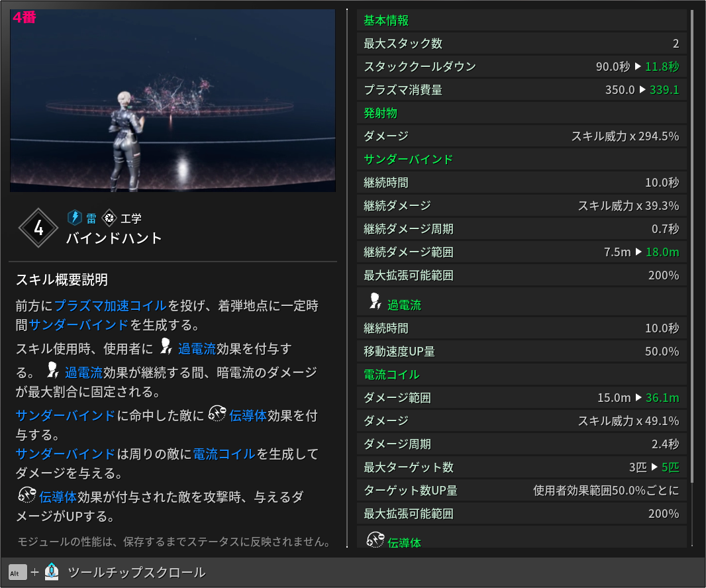Click the 伝導体 link before 効果を付
The width and height of the screenshot is (706, 588).
coord(248,416)
